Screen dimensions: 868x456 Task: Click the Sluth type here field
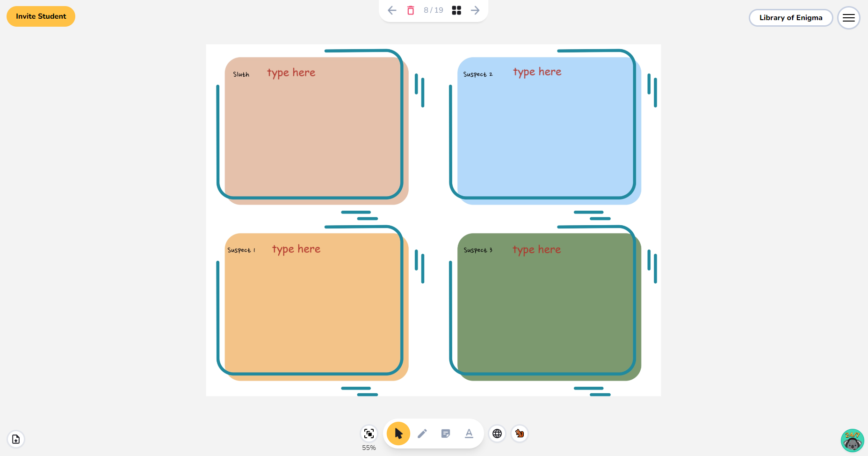(x=290, y=73)
